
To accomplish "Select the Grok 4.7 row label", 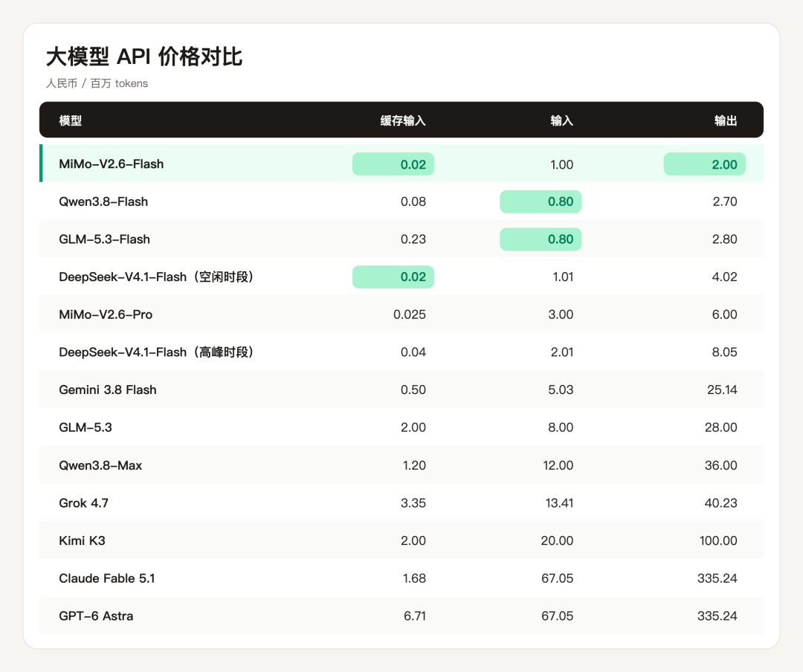I will [x=83, y=503].
